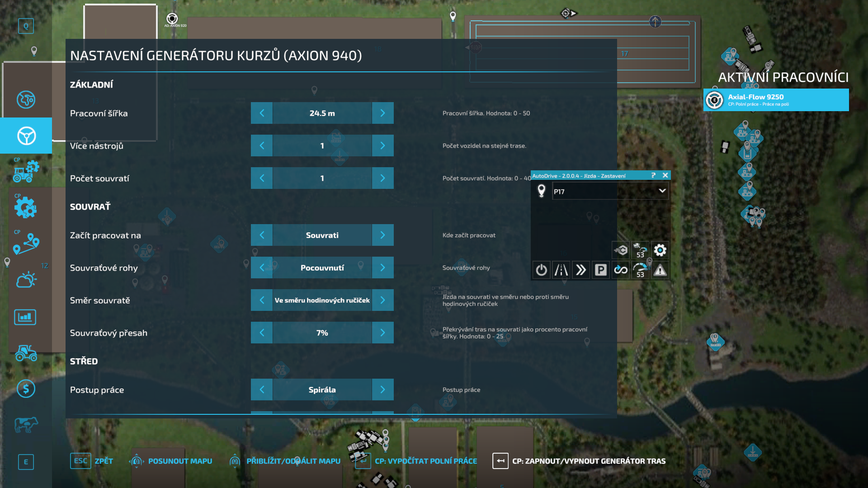This screenshot has height=488, width=868.
Task: Click the AutoDrive parking P icon
Action: (x=600, y=270)
